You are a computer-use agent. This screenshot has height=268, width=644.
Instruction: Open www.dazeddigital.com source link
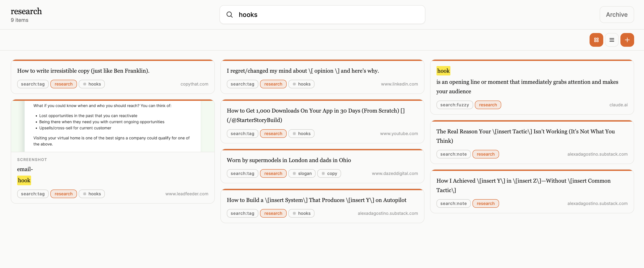[395, 173]
